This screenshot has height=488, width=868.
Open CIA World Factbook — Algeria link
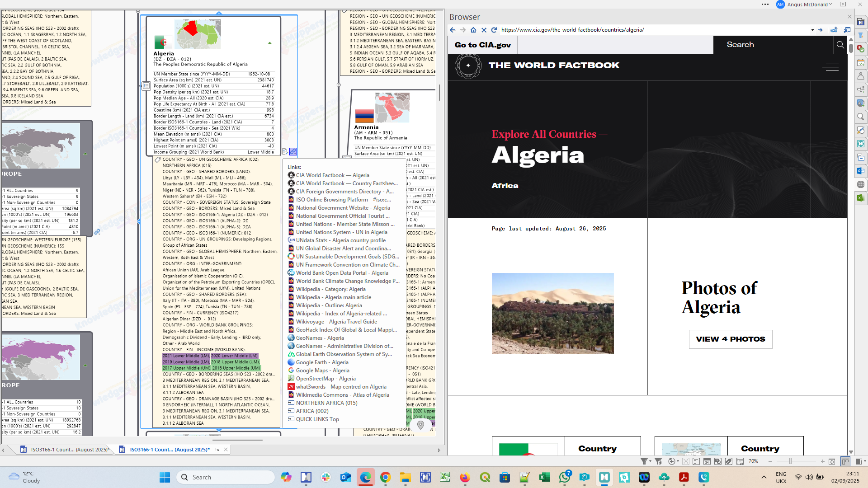[x=332, y=175]
